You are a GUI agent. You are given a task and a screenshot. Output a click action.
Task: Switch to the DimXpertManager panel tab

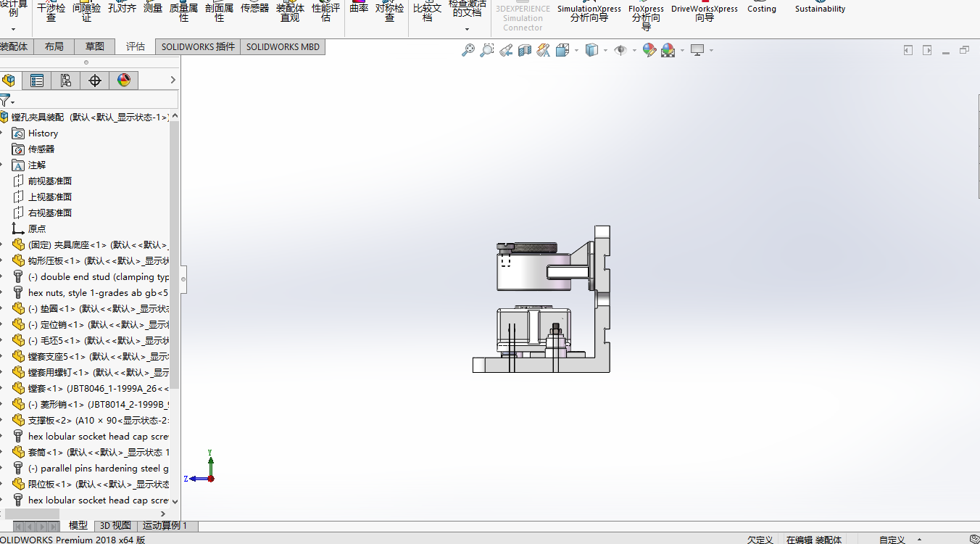(95, 81)
